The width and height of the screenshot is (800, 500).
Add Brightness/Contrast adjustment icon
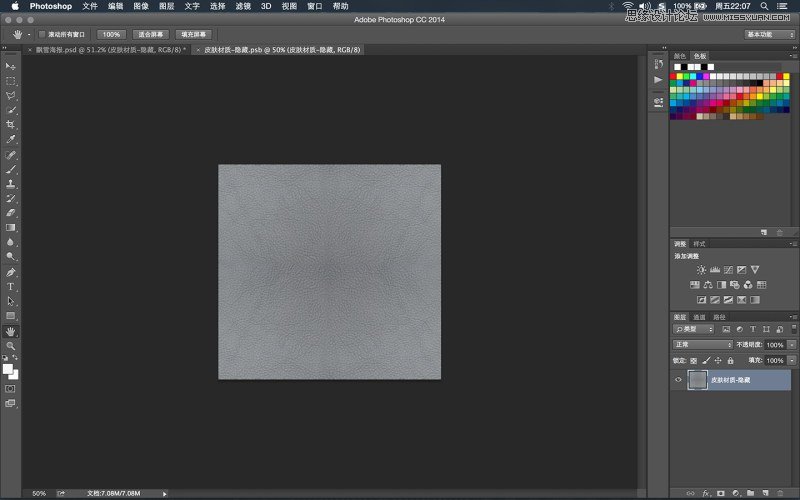(x=701, y=270)
